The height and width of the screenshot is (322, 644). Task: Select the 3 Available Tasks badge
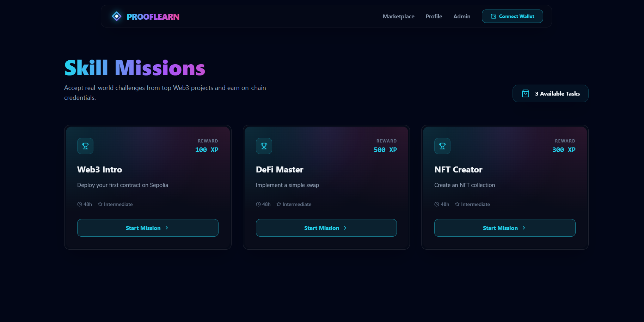(550, 93)
